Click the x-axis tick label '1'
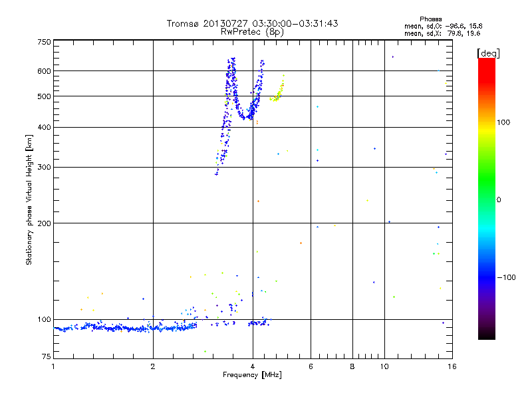This screenshot has width=532, height=399. click(x=53, y=366)
